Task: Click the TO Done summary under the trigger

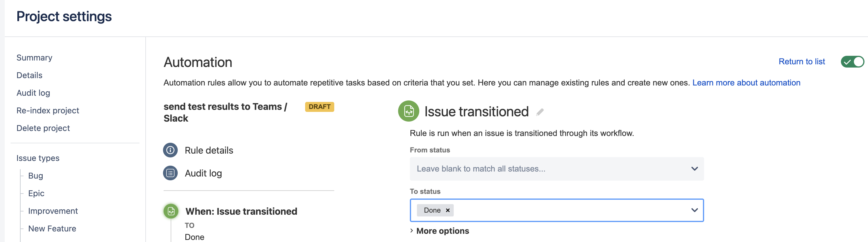Action: tap(194, 231)
